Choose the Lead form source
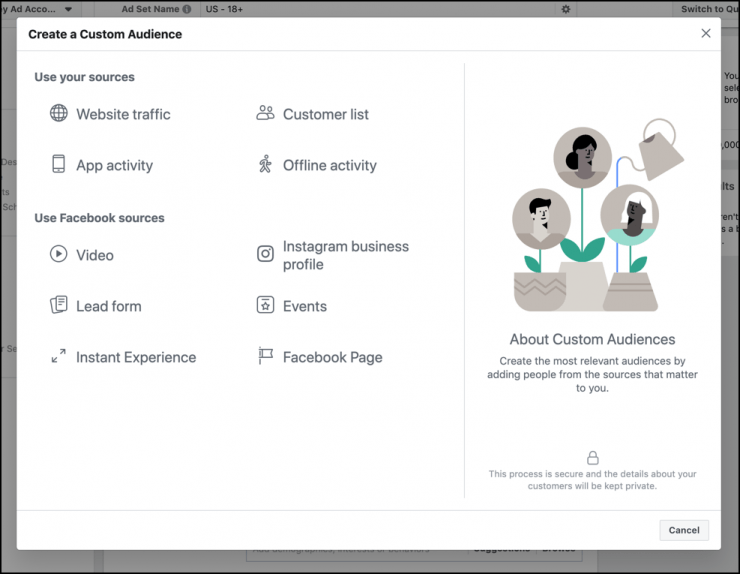The width and height of the screenshot is (740, 574). click(x=109, y=306)
